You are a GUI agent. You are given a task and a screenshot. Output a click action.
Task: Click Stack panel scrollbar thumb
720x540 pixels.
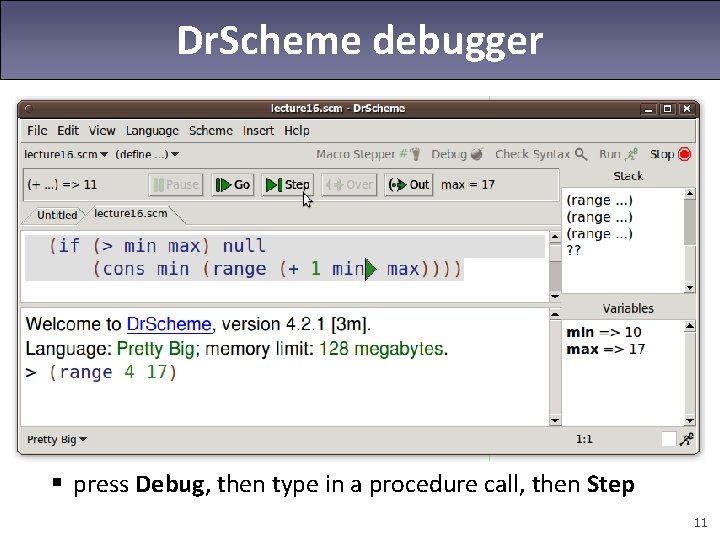click(x=689, y=223)
